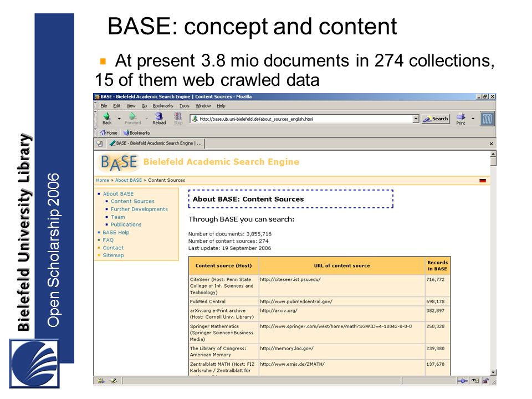Open Team sidebar link
The width and height of the screenshot is (532, 399).
117,217
